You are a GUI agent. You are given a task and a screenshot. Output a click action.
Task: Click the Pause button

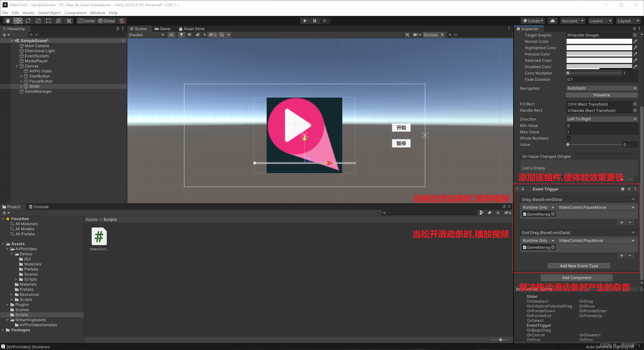pyautogui.click(x=315, y=21)
